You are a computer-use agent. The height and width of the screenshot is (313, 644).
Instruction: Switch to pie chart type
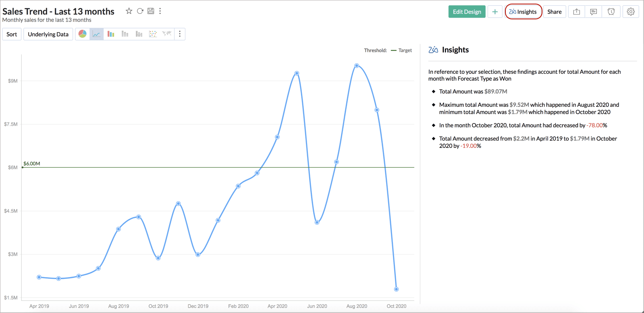83,34
